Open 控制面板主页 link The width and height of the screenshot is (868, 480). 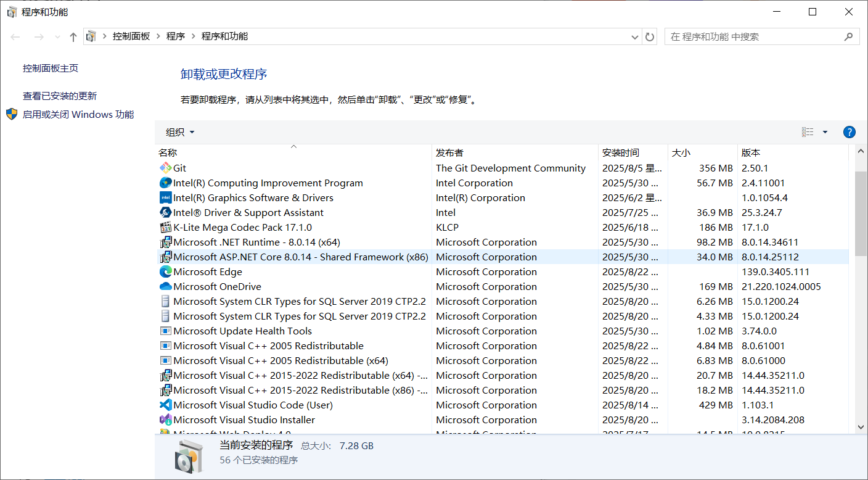point(51,68)
